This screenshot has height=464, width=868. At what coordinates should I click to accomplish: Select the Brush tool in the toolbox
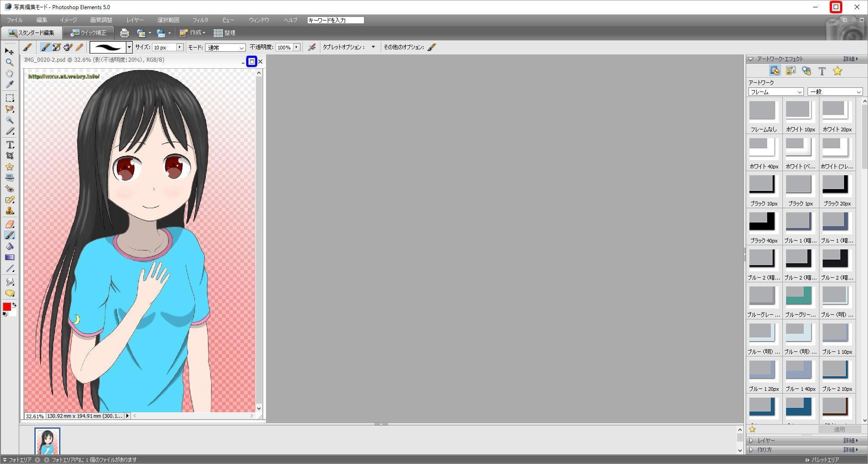click(x=9, y=235)
